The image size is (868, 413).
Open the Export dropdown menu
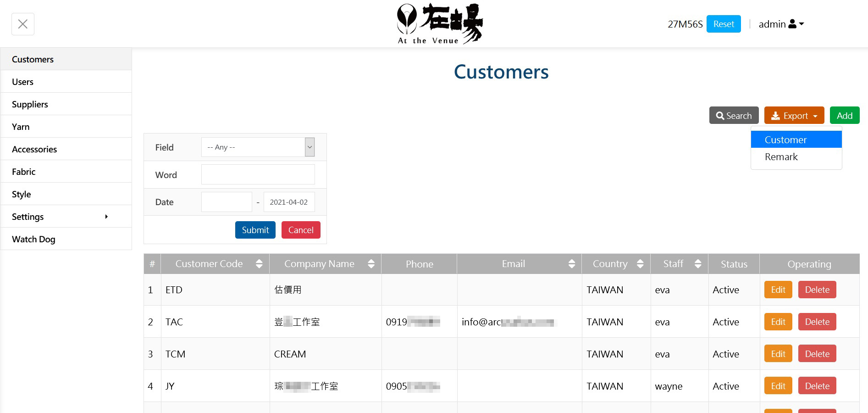(794, 116)
